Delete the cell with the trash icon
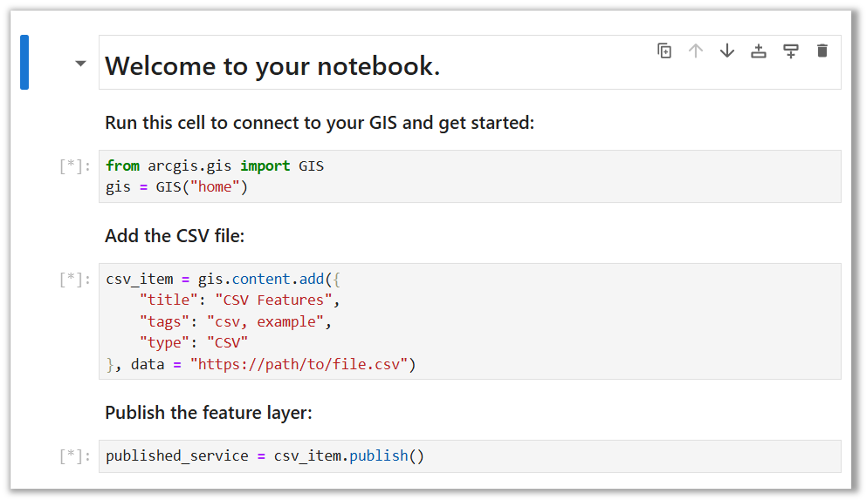This screenshot has width=868, height=502. click(x=822, y=51)
